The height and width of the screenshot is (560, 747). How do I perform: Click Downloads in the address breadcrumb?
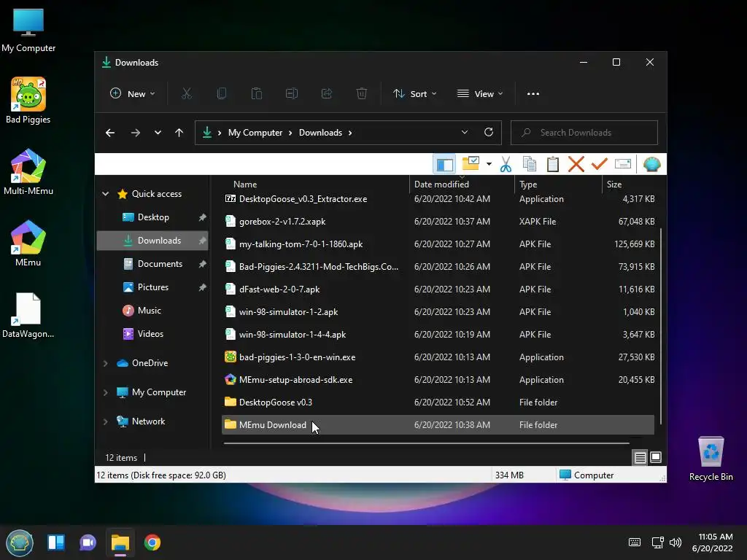[321, 133]
